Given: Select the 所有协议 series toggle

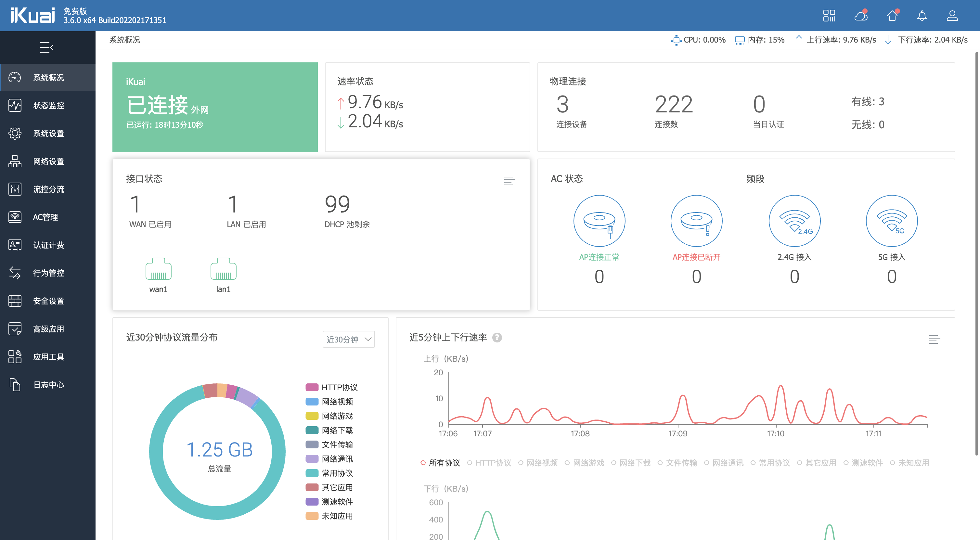Looking at the screenshot, I should pos(440,463).
